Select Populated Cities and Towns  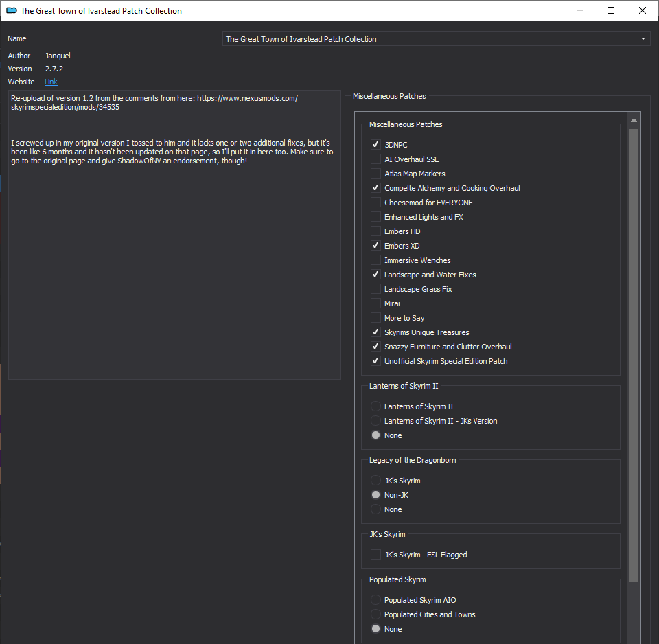pyautogui.click(x=375, y=614)
